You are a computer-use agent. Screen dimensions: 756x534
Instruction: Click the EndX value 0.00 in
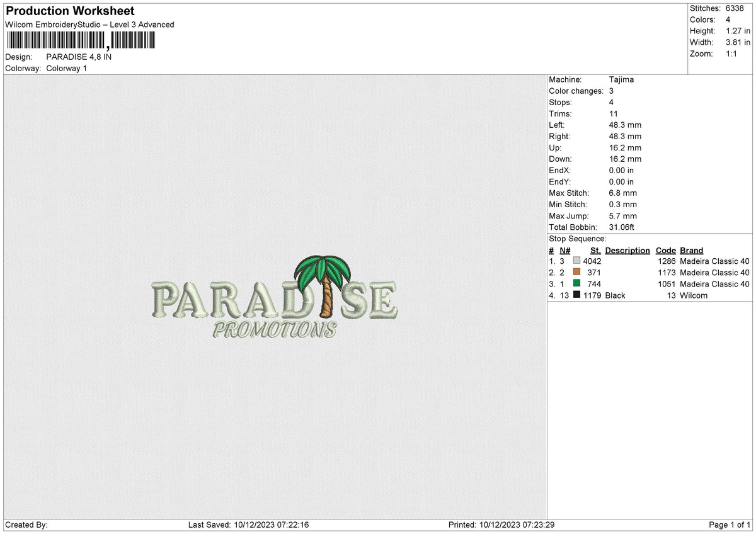pyautogui.click(x=622, y=170)
